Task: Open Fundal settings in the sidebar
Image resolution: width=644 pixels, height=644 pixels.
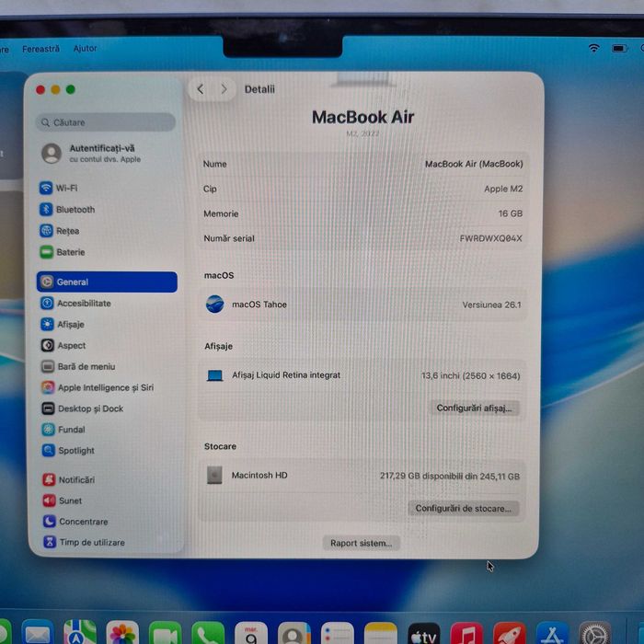Action: tap(63, 430)
